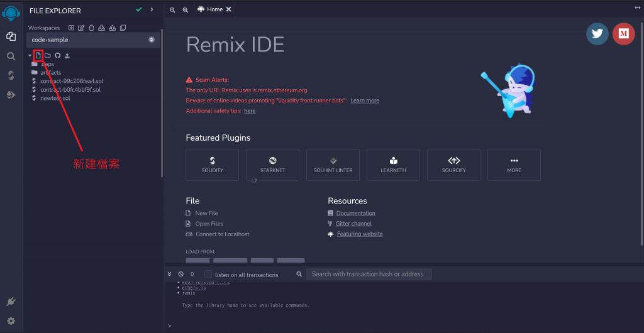Open the Learn more link
Viewport: 644px width, 333px height.
click(365, 101)
